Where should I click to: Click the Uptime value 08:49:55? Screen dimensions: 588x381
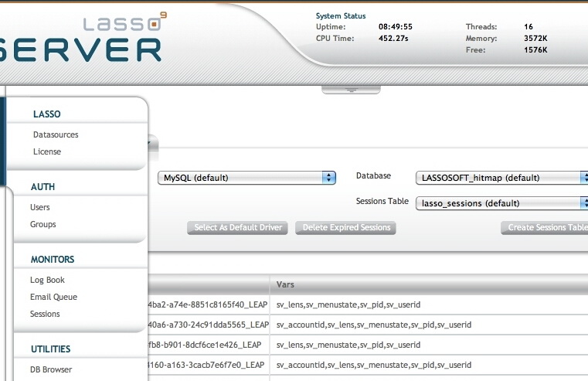pyautogui.click(x=396, y=26)
